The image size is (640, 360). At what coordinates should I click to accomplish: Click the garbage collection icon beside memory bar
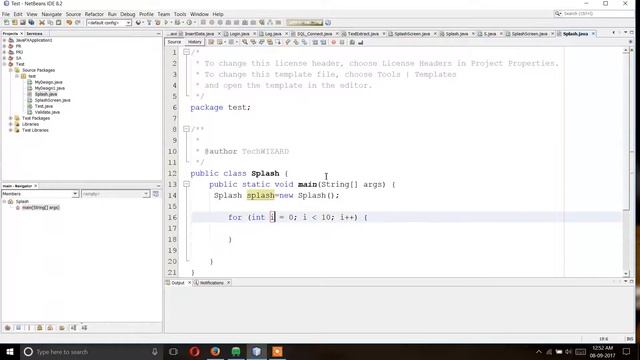(328, 22)
